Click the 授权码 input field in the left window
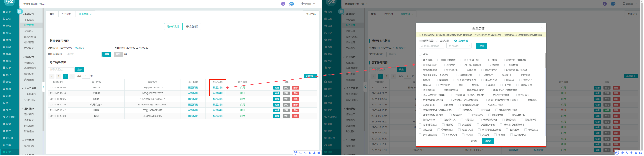This screenshot has width=644, height=156. [83, 54]
